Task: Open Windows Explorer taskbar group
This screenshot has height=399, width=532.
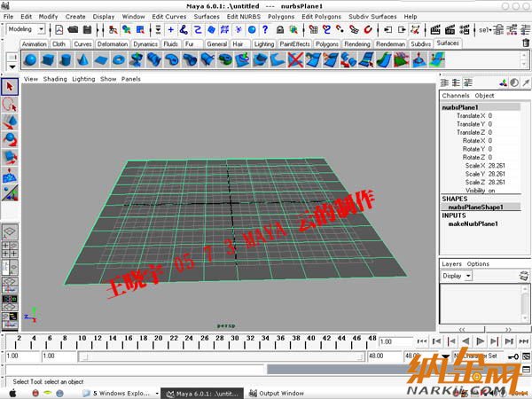Action: 120,393
